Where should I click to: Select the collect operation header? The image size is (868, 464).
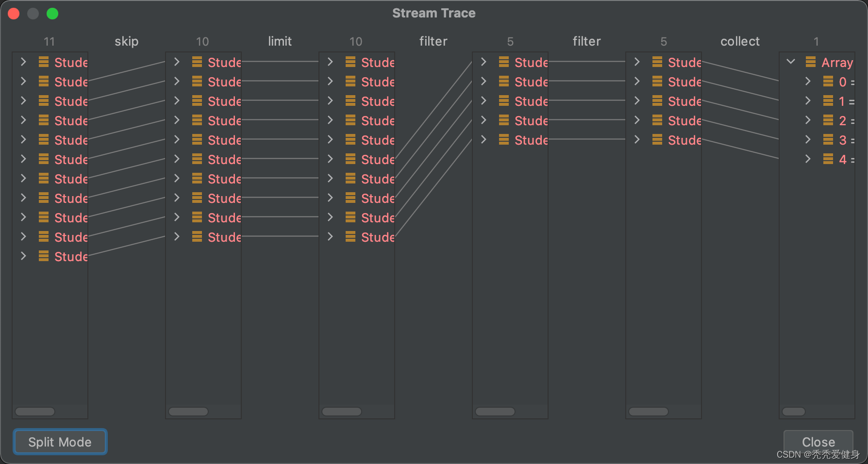[740, 42]
